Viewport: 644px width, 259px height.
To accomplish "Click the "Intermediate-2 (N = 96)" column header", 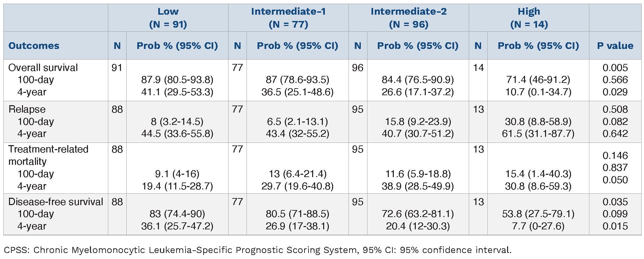I will 408,18.
